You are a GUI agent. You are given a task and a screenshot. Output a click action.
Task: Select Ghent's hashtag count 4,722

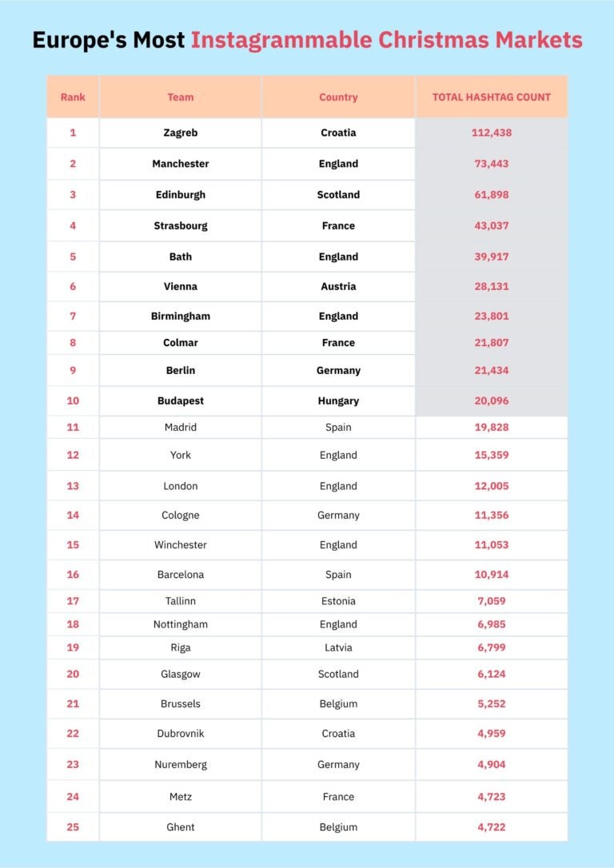click(492, 827)
